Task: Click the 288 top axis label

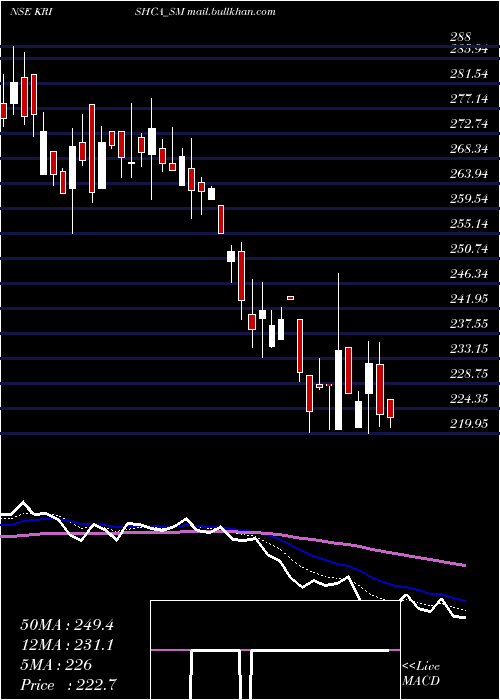Action: (x=461, y=38)
